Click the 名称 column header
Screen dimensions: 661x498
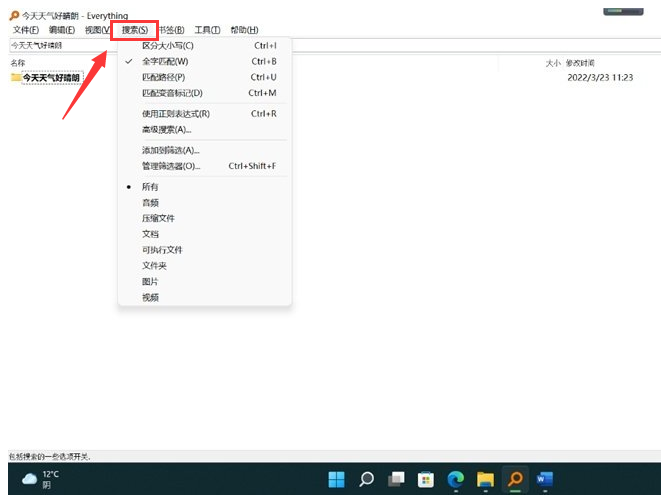tap(18, 62)
